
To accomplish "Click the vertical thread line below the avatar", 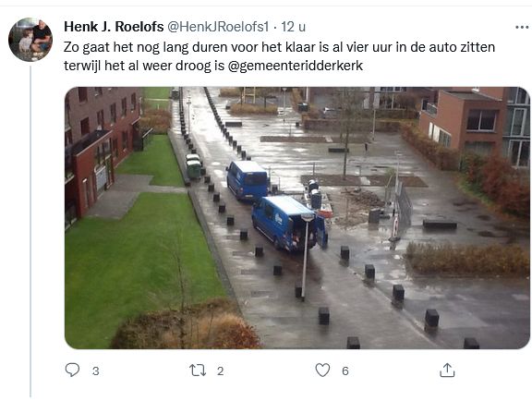I will coord(30,232).
